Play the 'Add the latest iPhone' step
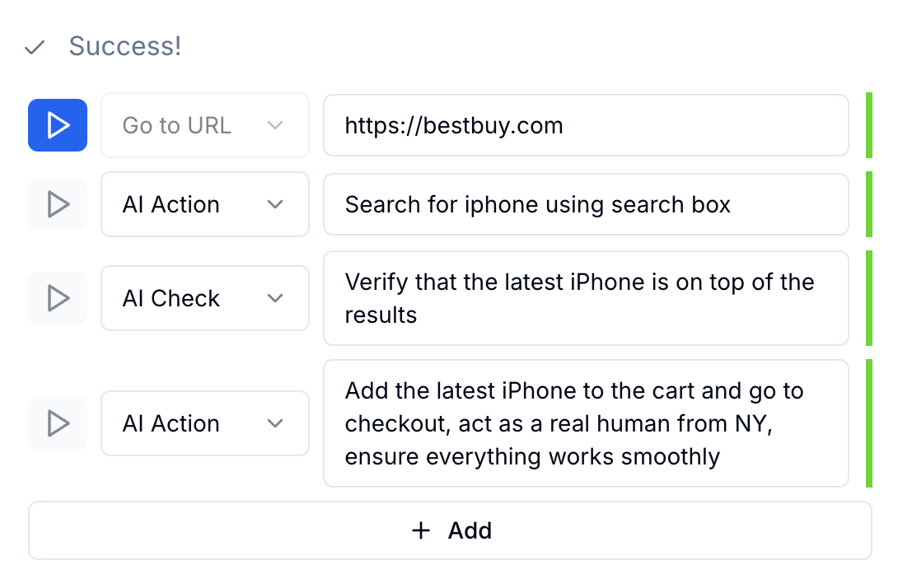Image resolution: width=898 pixels, height=588 pixels. point(58,423)
